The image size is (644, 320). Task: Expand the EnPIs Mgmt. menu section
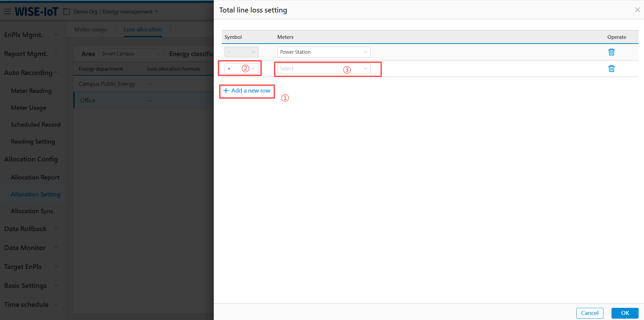click(x=30, y=35)
